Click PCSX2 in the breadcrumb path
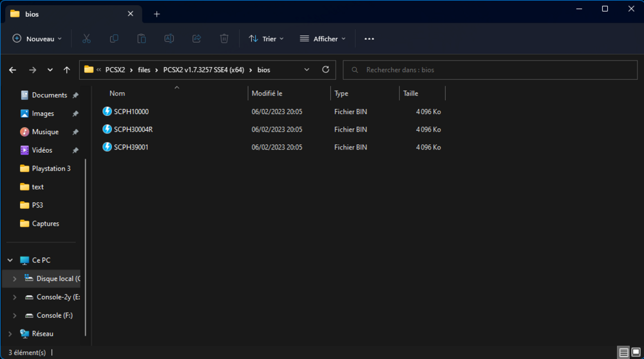The height and width of the screenshot is (359, 644). point(115,70)
